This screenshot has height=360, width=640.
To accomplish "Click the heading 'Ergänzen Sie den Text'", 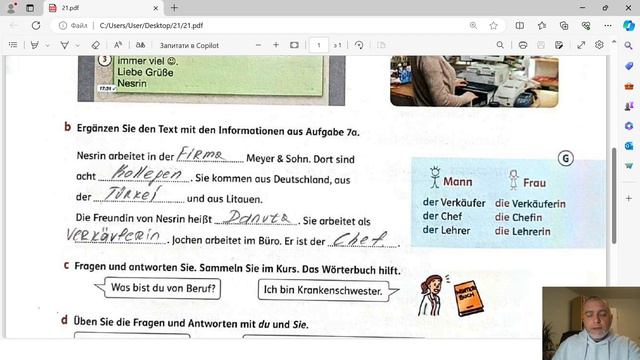I will point(218,130).
